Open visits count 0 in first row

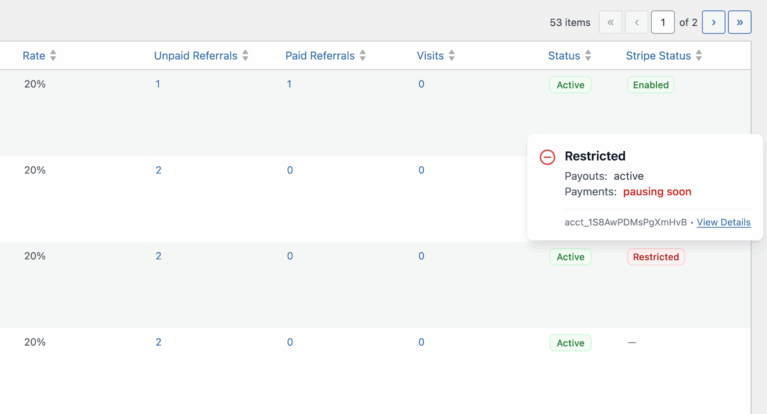point(421,85)
